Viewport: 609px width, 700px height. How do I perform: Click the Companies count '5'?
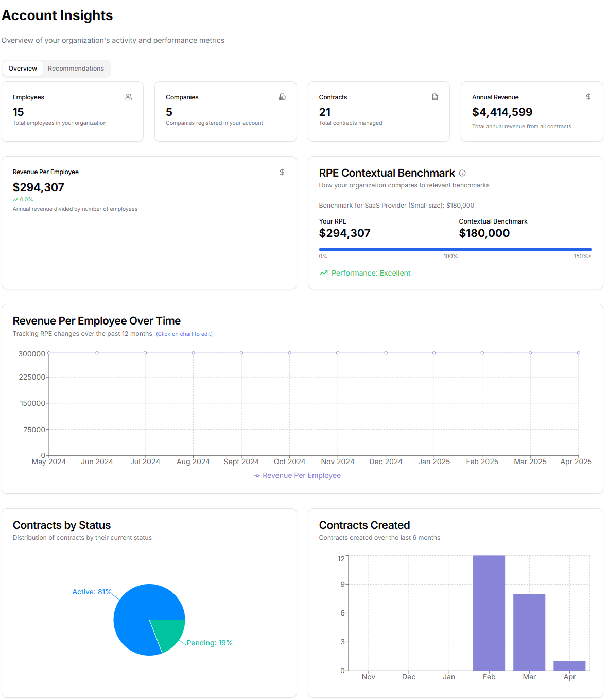pos(169,112)
